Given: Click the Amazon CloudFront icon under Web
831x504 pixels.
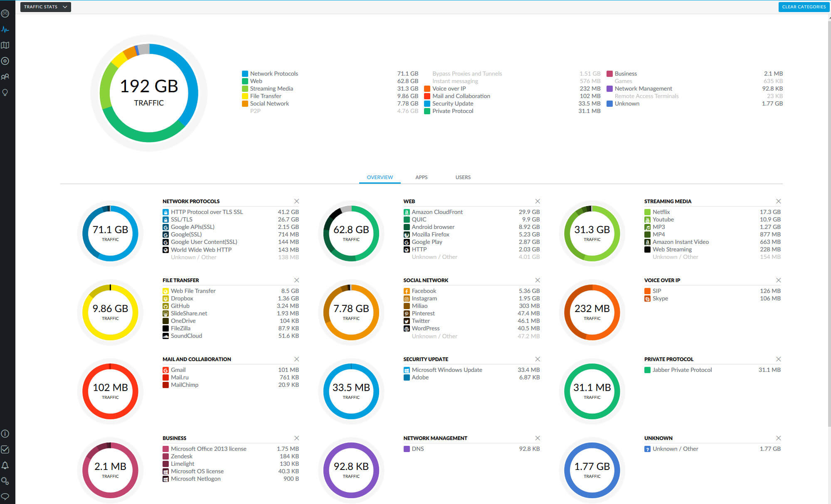Looking at the screenshot, I should pos(407,212).
